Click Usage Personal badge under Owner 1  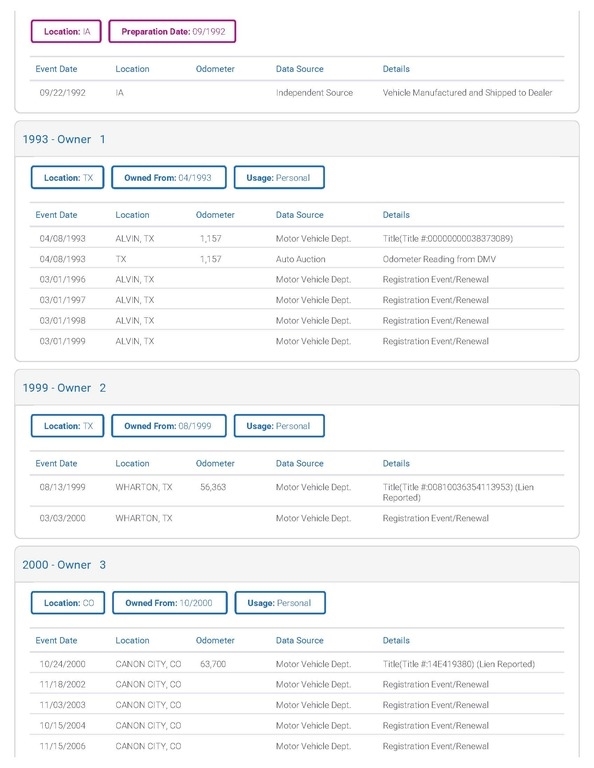(279, 177)
